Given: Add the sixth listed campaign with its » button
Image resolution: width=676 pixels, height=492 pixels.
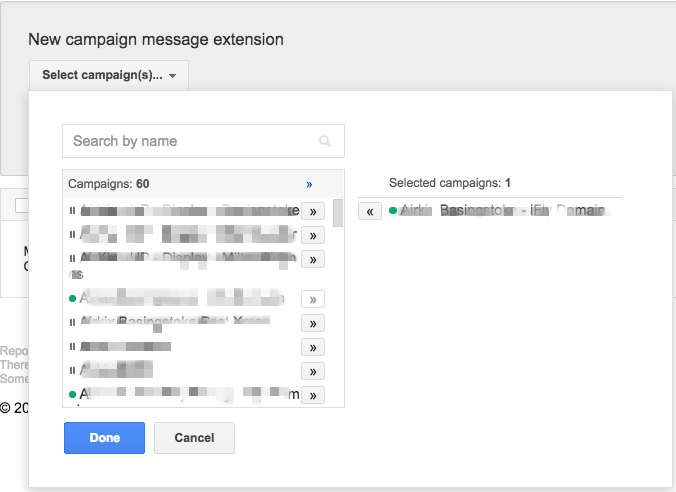Looking at the screenshot, I should coord(313,347).
